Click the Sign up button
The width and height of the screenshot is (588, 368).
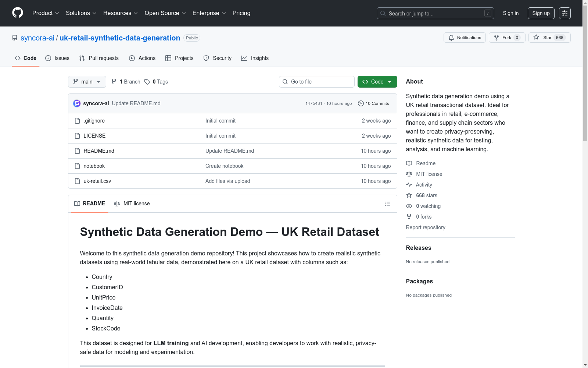541,13
